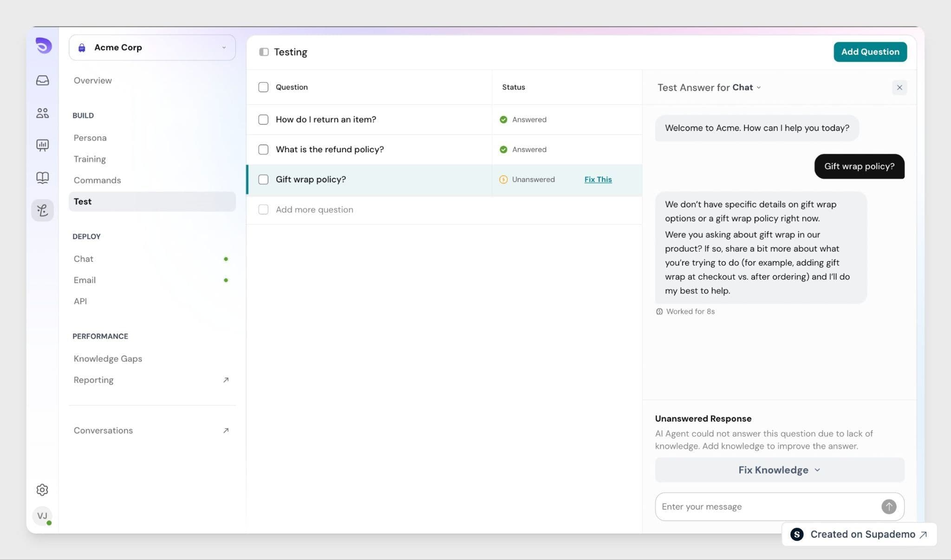Viewport: 951px width, 560px height.
Task: Open the inbox tray icon
Action: tap(43, 80)
